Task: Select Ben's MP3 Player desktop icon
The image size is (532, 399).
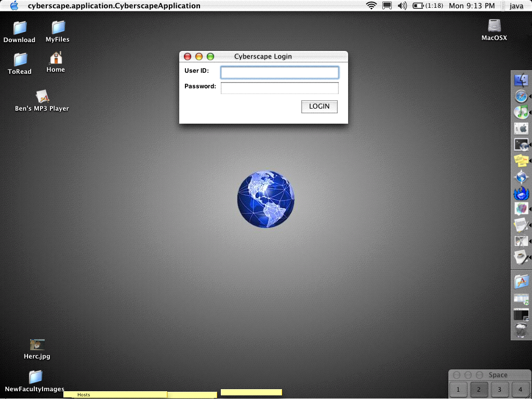Action: 42,97
